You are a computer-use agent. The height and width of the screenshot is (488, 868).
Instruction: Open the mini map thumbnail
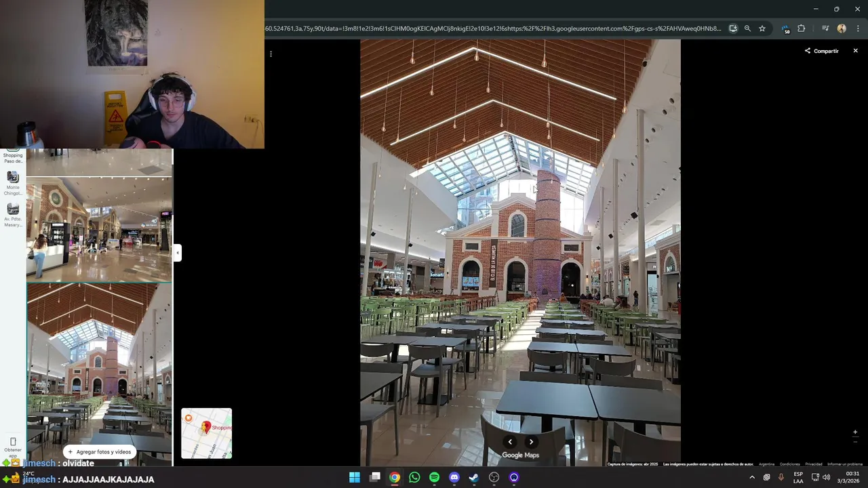(x=206, y=433)
